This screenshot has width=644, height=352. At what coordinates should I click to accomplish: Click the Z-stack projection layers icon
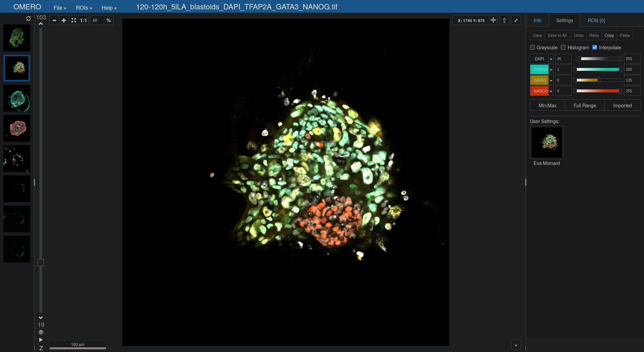(41, 333)
